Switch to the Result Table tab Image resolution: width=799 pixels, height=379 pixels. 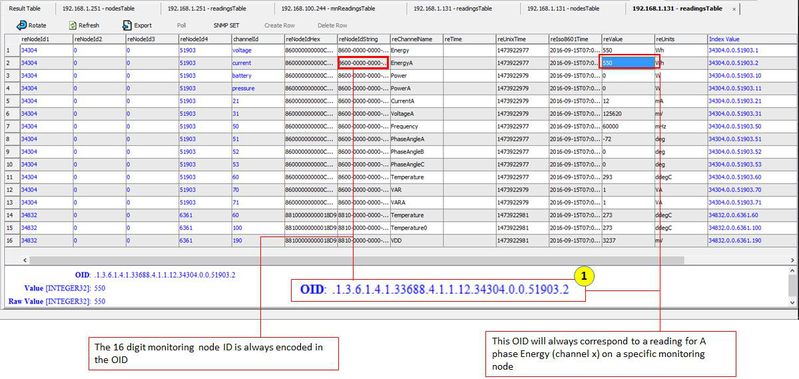pos(24,9)
